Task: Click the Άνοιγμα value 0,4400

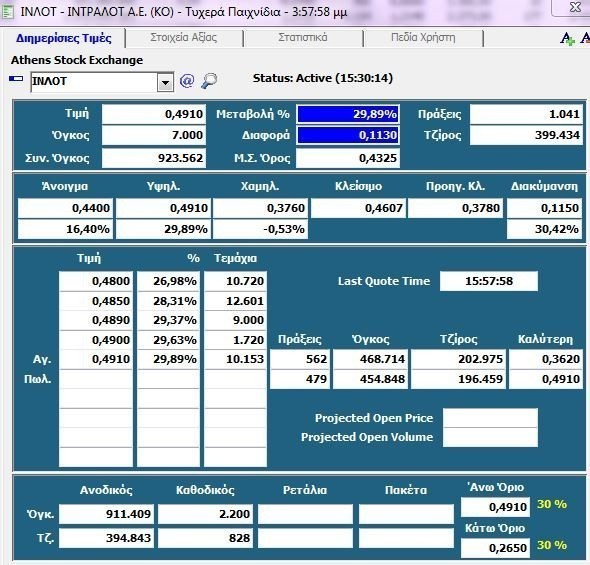Action: pyautogui.click(x=65, y=208)
